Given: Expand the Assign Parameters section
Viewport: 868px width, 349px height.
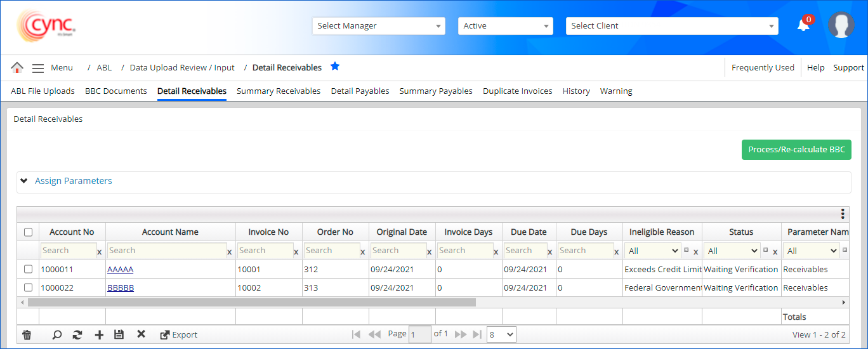Looking at the screenshot, I should (73, 181).
